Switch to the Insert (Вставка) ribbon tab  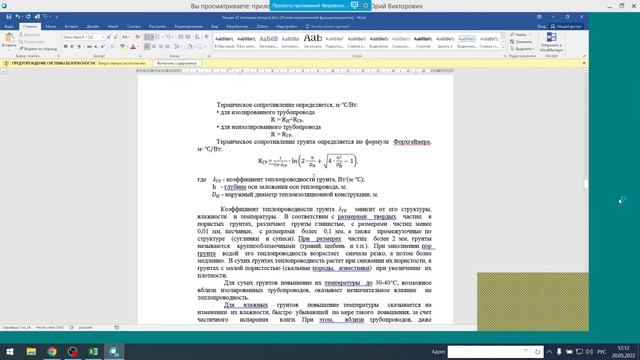71,27
